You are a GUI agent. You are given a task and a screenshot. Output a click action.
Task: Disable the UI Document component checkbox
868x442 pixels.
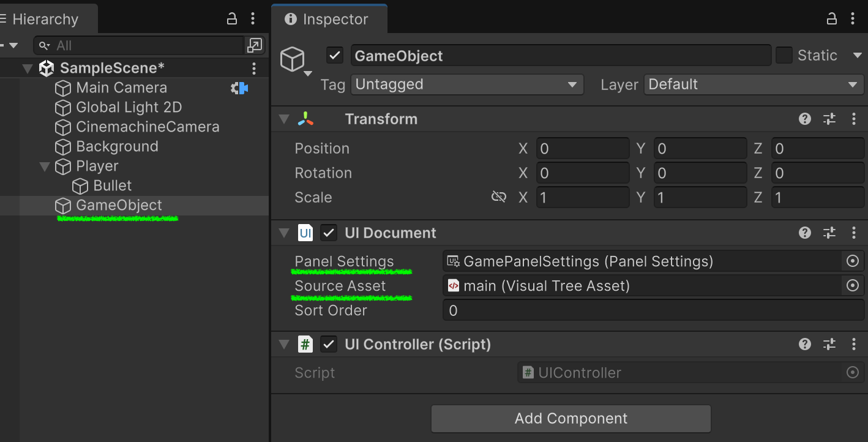(329, 233)
